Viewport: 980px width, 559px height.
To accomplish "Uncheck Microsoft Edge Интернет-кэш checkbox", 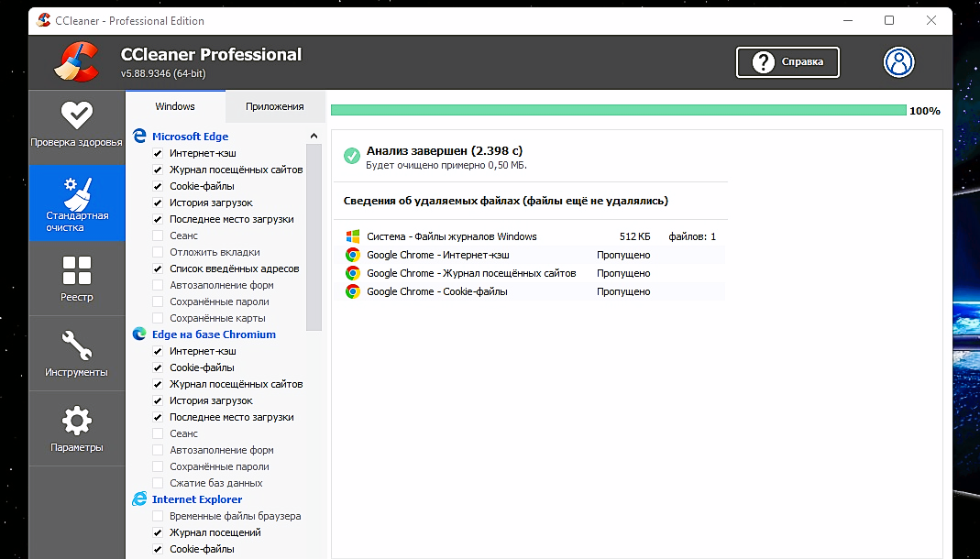I will click(x=158, y=153).
